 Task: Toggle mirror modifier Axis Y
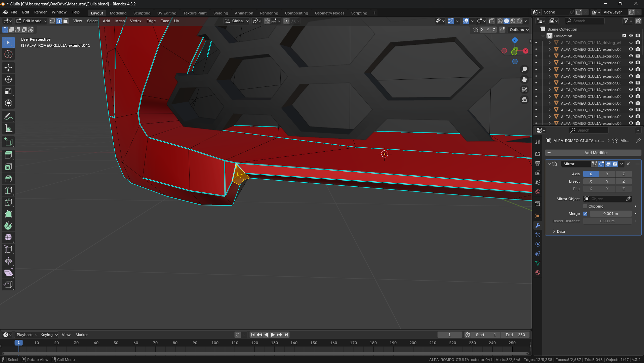click(x=607, y=174)
